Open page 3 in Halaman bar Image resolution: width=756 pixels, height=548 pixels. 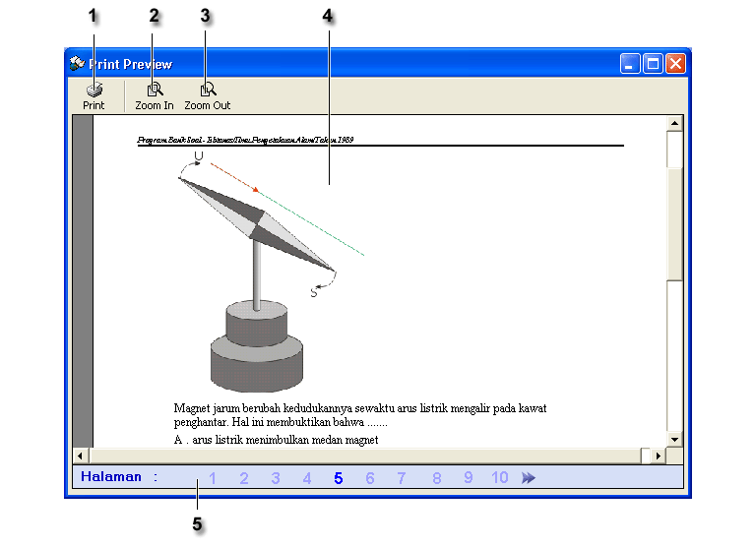pyautogui.click(x=276, y=478)
